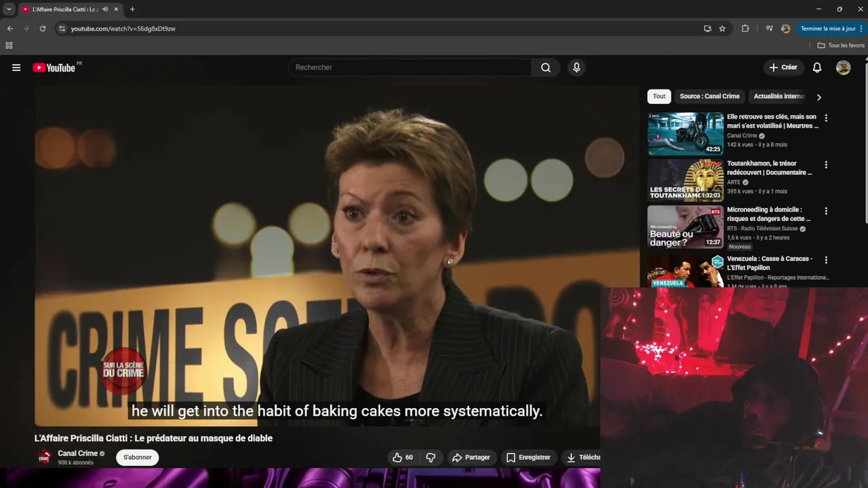Screen dimensions: 868x488
Task: Open the Canal Crime channel name
Action: click(77, 453)
